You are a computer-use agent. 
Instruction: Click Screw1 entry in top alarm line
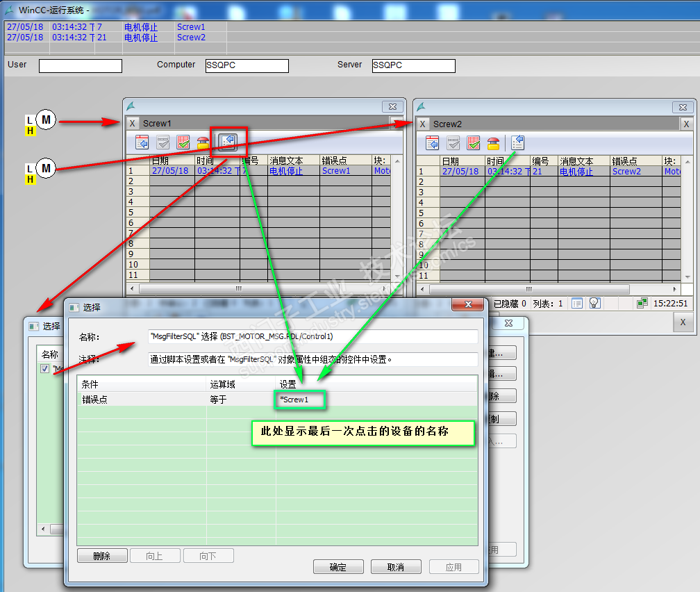(x=191, y=27)
